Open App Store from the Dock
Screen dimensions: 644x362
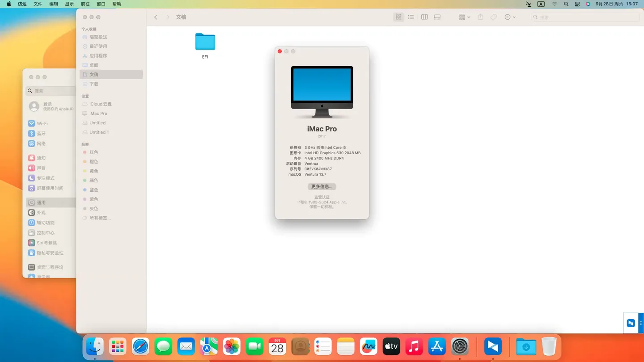[437, 346]
